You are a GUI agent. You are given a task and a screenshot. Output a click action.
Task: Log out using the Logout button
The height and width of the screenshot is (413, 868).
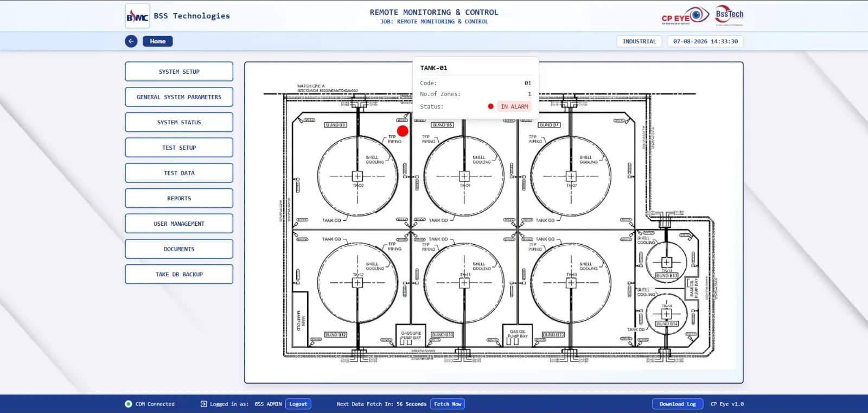coord(298,404)
